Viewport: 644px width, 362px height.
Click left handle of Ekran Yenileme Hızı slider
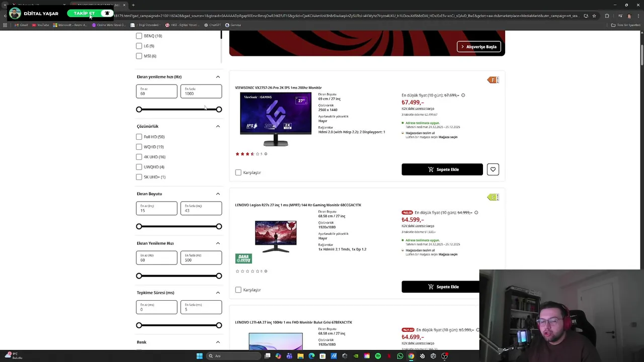pyautogui.click(x=139, y=276)
